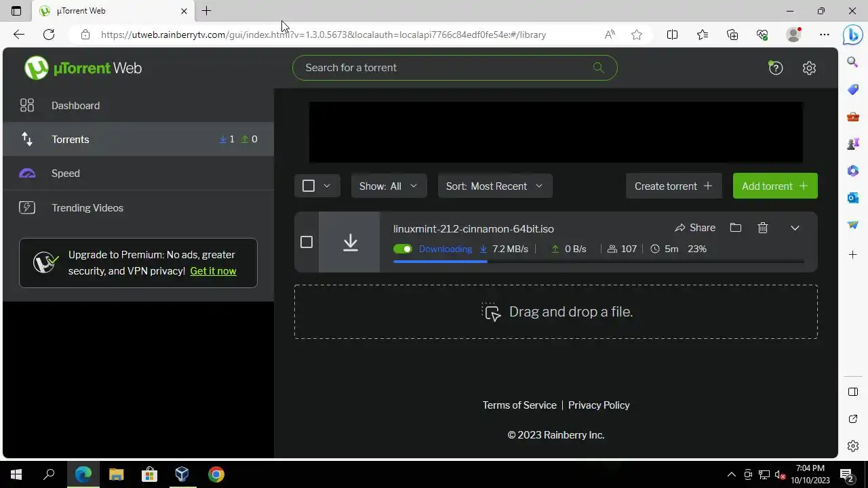This screenshot has height=488, width=868.
Task: Add this page to favorites star
Action: click(x=637, y=35)
